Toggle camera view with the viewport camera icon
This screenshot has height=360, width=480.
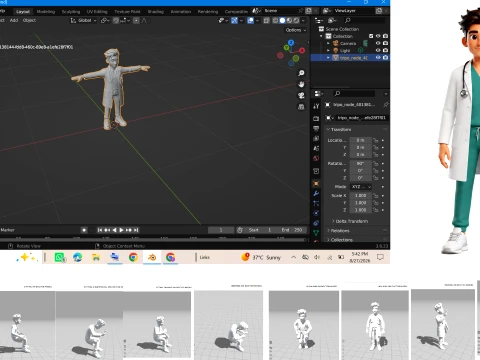click(x=301, y=96)
